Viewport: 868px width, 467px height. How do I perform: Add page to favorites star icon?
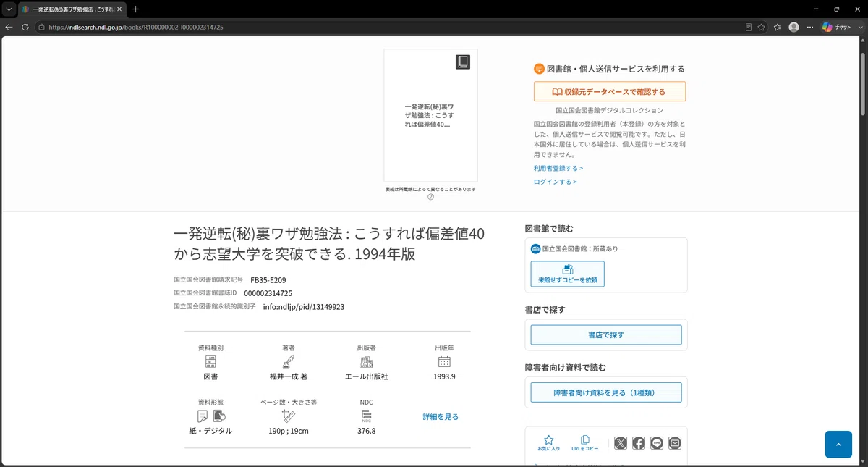[x=761, y=27]
